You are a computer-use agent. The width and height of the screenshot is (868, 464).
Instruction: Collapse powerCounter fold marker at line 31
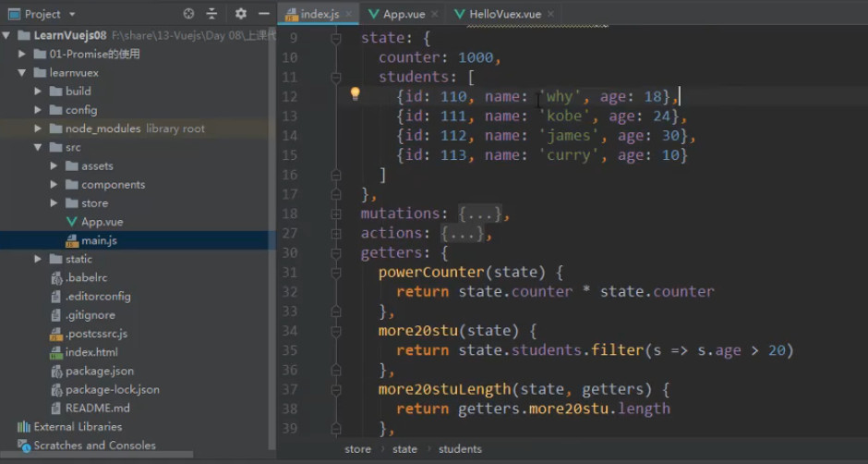[x=336, y=272]
